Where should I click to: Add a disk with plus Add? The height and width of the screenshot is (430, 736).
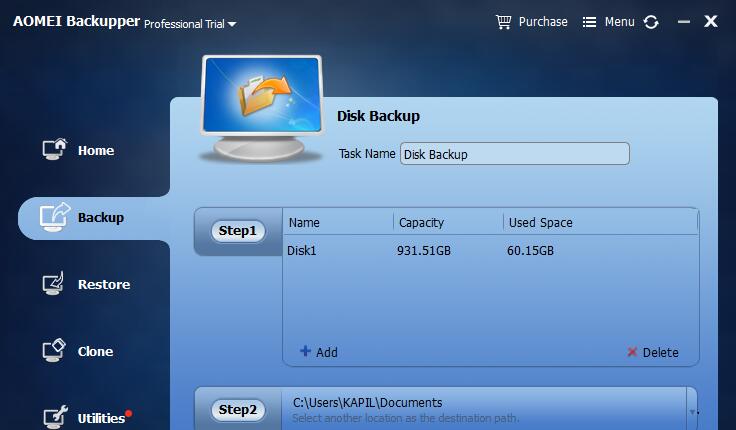[319, 352]
